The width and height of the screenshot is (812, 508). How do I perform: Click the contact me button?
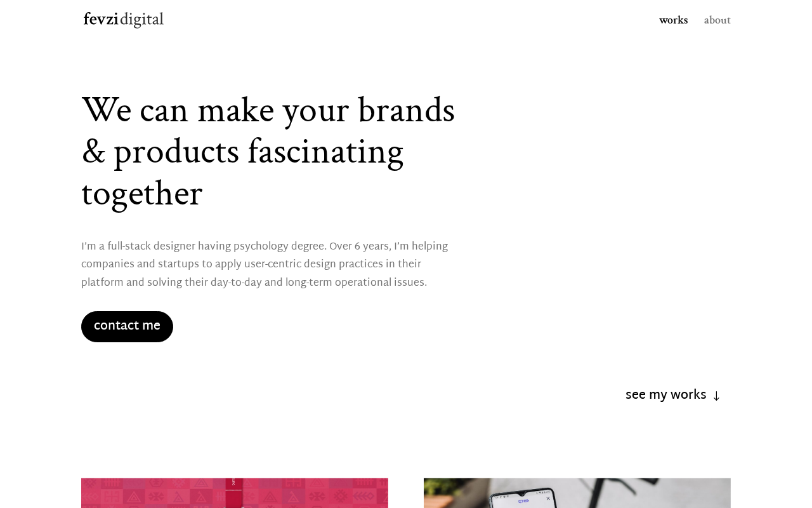(x=127, y=326)
